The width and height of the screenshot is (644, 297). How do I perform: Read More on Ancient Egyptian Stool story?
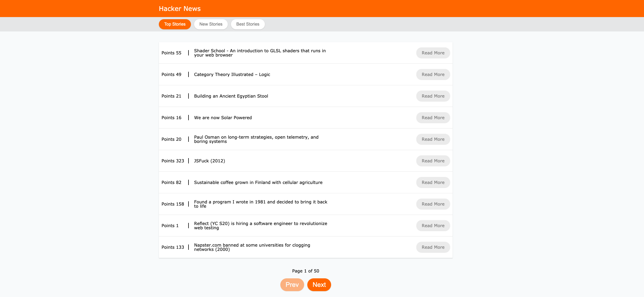pos(433,96)
